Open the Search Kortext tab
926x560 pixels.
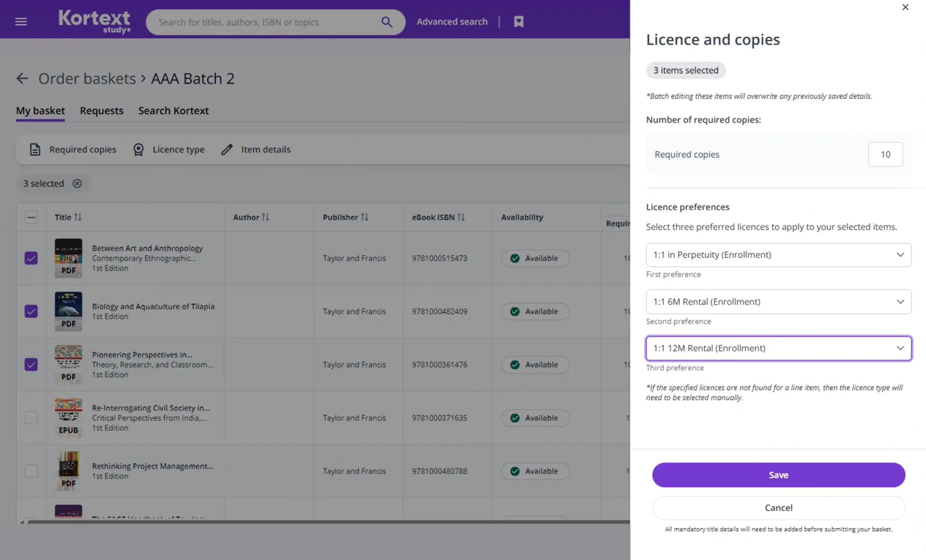173,111
